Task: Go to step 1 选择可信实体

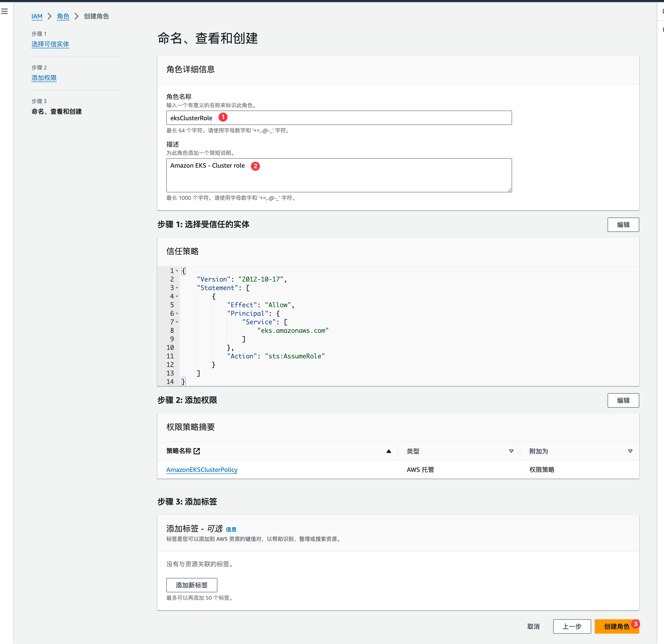Action: tap(50, 44)
